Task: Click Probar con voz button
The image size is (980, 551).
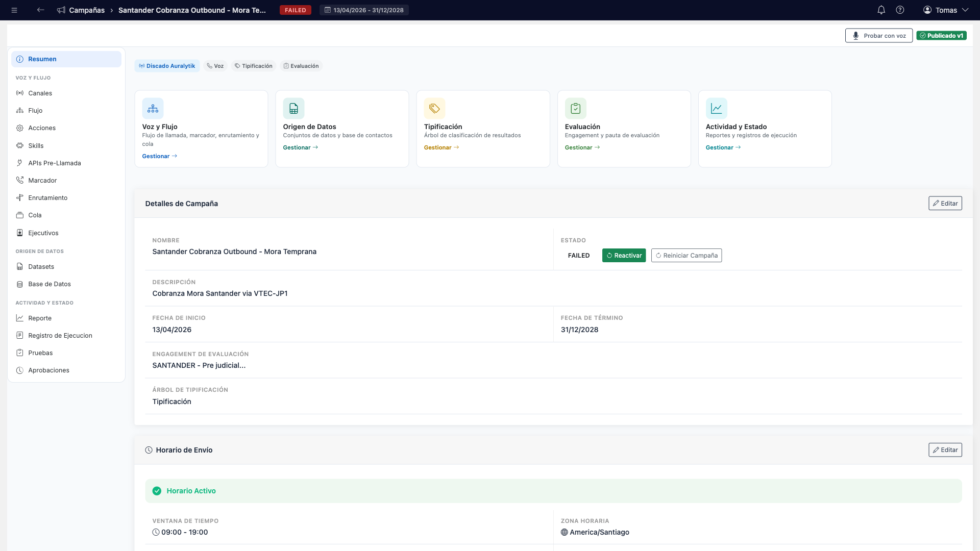Action: (x=879, y=36)
